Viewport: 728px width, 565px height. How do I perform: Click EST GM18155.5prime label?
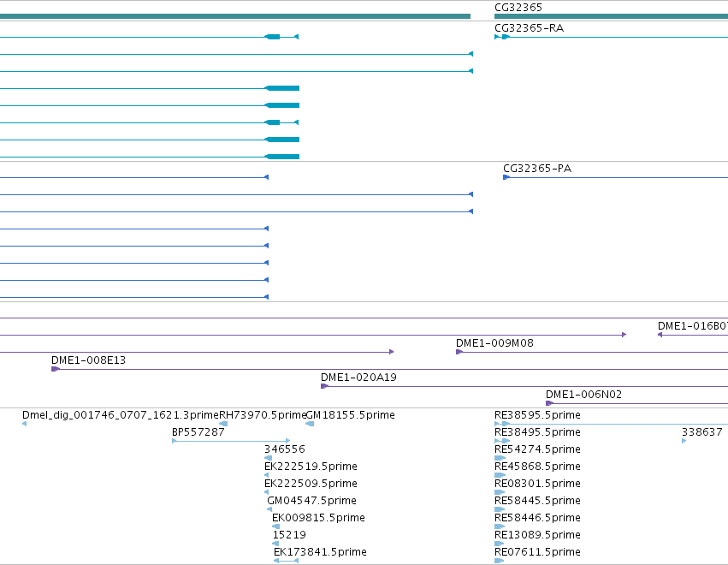(351, 415)
